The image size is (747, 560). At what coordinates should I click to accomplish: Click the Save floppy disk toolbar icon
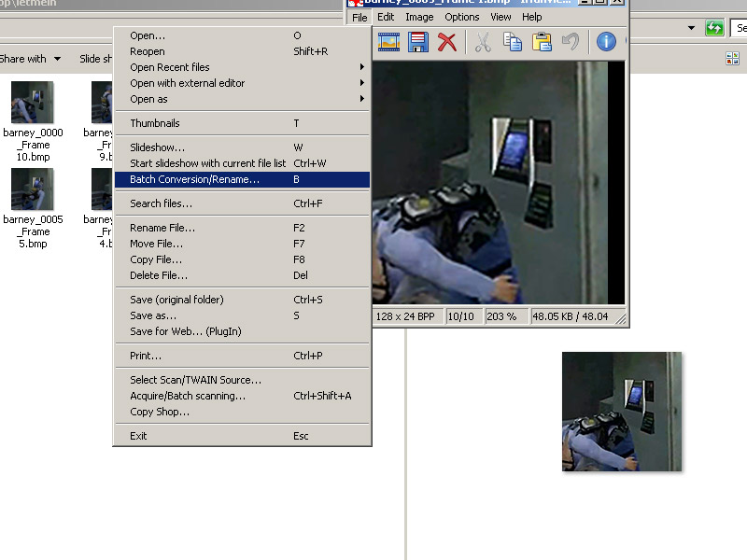[417, 42]
